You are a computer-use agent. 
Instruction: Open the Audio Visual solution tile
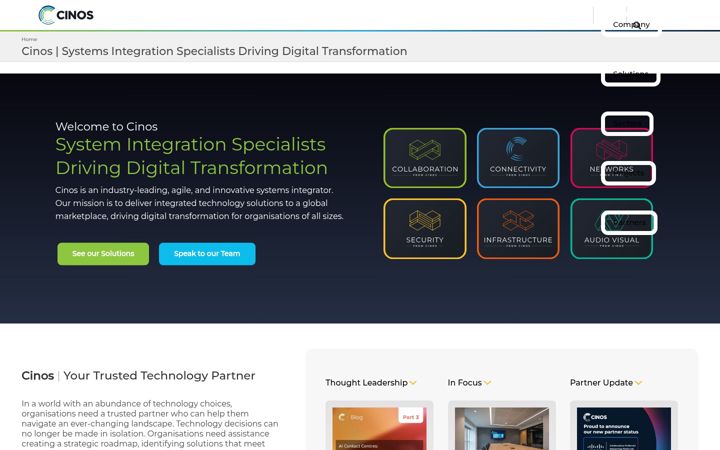pos(611,229)
